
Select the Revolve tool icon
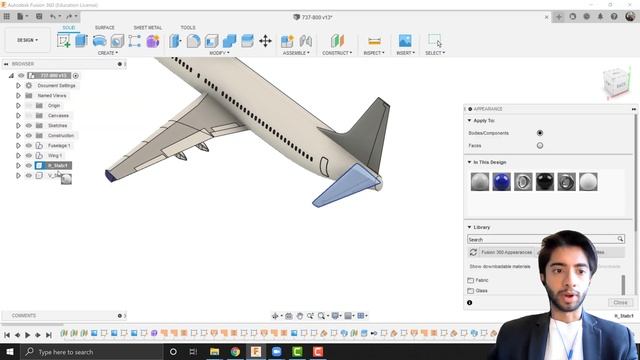(x=99, y=41)
